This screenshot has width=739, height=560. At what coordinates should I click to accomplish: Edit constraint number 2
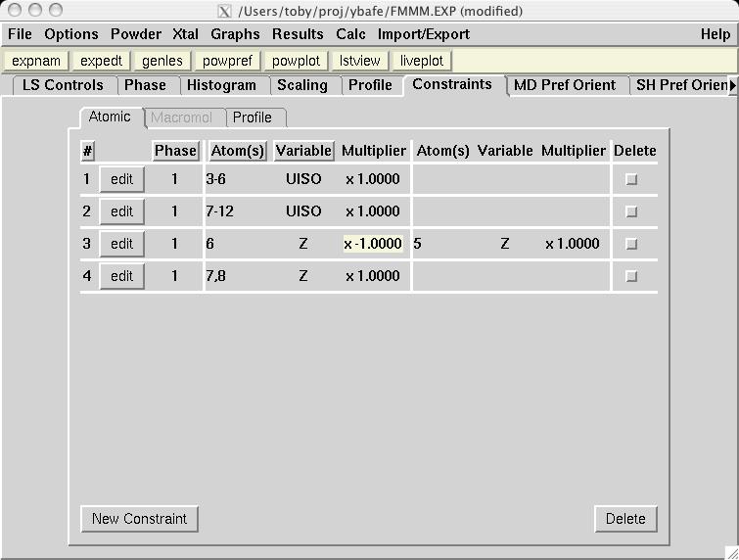(x=121, y=211)
